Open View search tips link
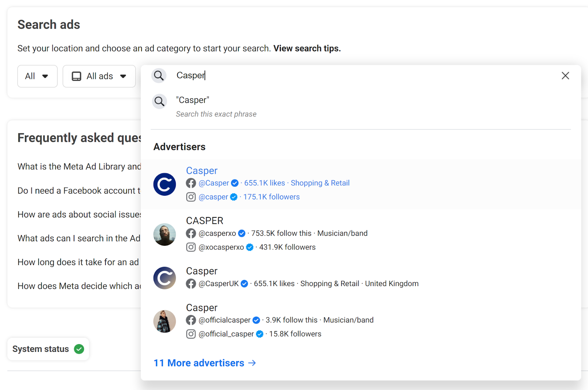588x390 pixels. 307,48
